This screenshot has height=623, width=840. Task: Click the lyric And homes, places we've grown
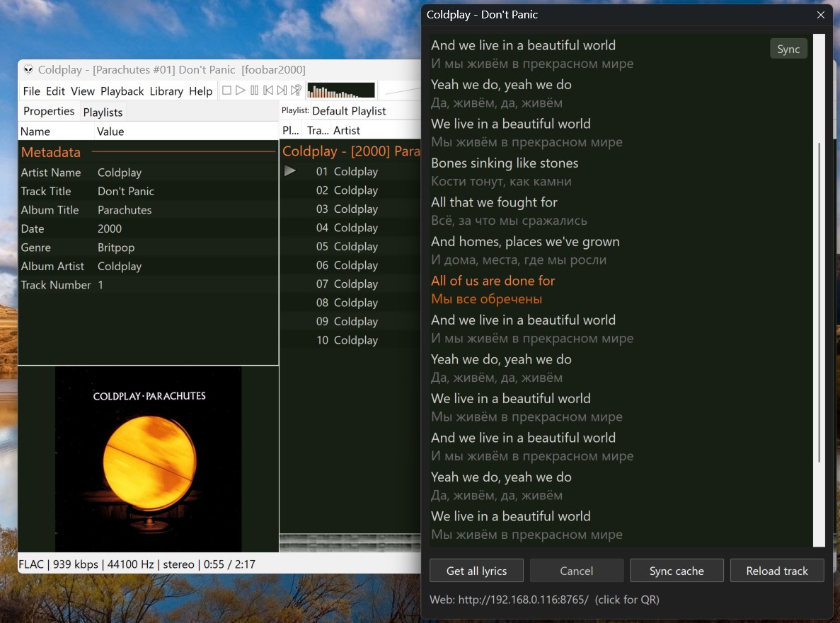(x=525, y=241)
